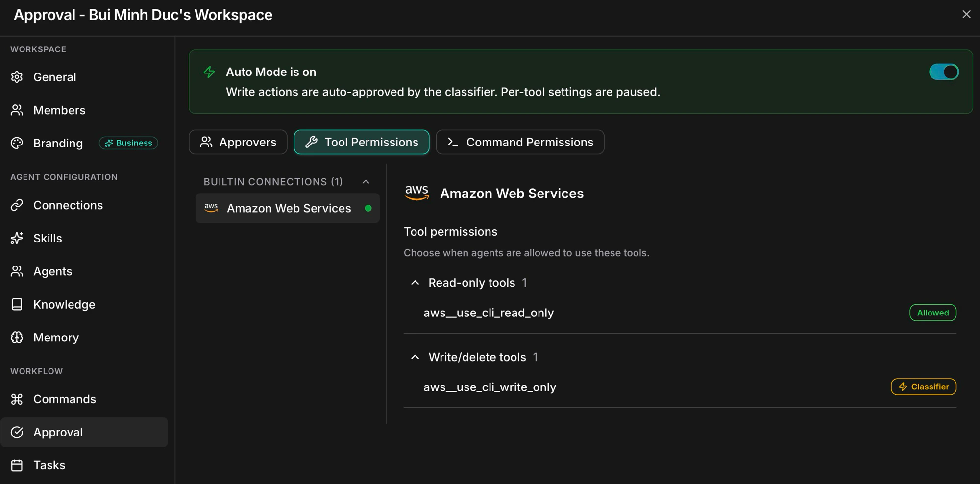Click the Auto Mode lightning bolt icon
The height and width of the screenshot is (484, 980).
pyautogui.click(x=209, y=72)
